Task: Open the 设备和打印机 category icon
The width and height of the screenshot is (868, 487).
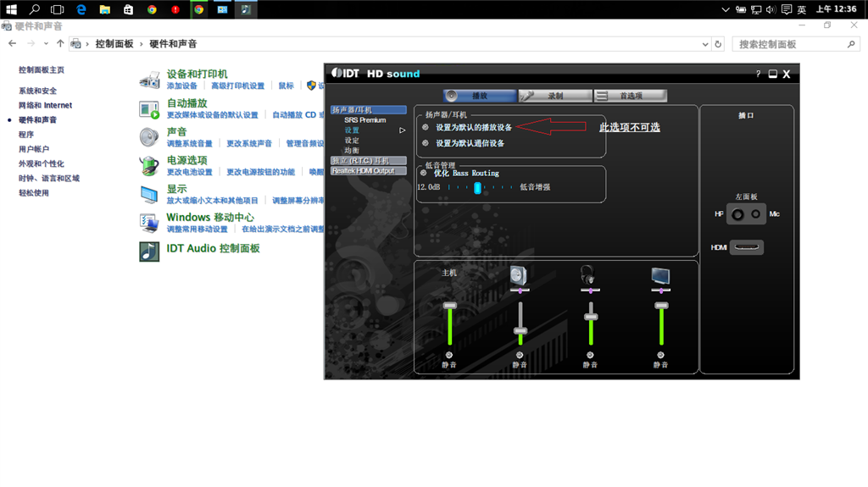Action: tap(149, 80)
